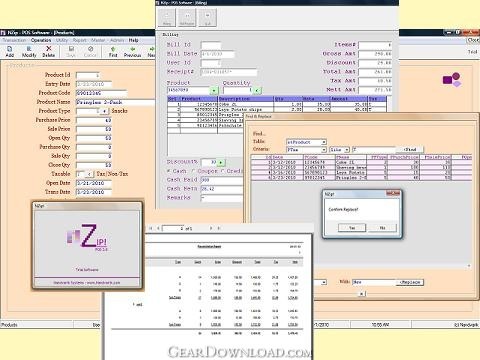Open the Help menu
The width and height of the screenshot is (480, 360).
[x=134, y=40]
